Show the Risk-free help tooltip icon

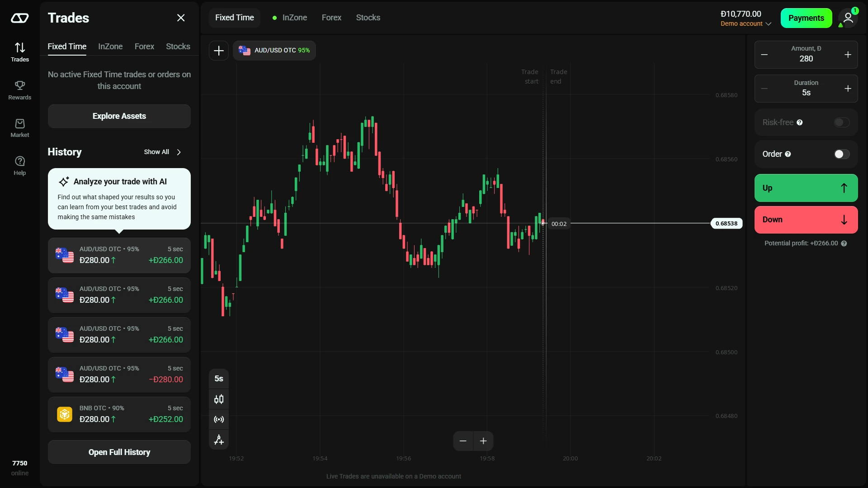point(800,122)
